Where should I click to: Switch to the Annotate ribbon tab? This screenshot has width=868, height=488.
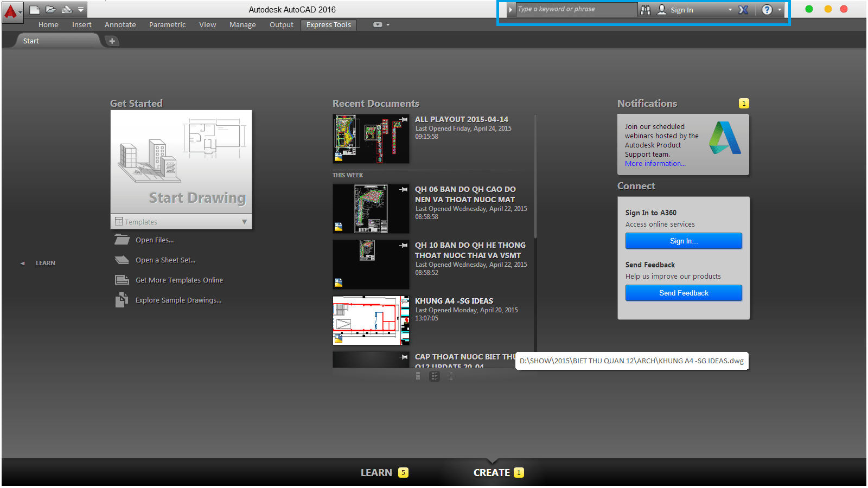120,25
